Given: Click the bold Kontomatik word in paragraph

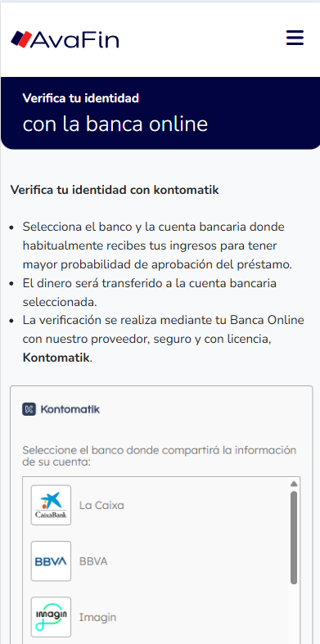Looking at the screenshot, I should pyautogui.click(x=56, y=358).
